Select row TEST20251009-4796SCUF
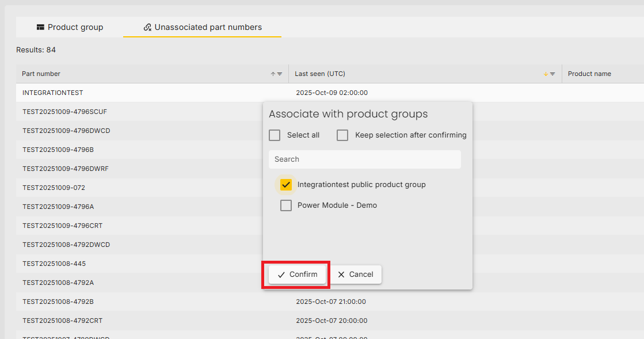644x339 pixels. pos(140,112)
